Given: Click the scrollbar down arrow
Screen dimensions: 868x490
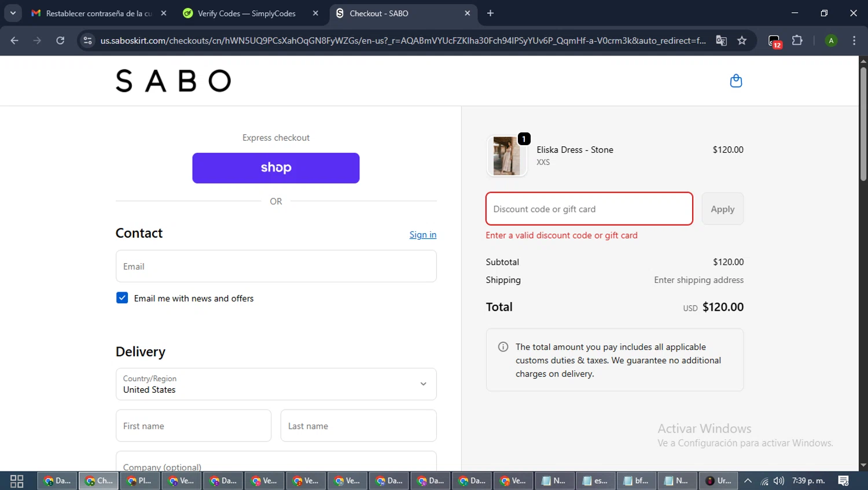Looking at the screenshot, I should coord(863,465).
